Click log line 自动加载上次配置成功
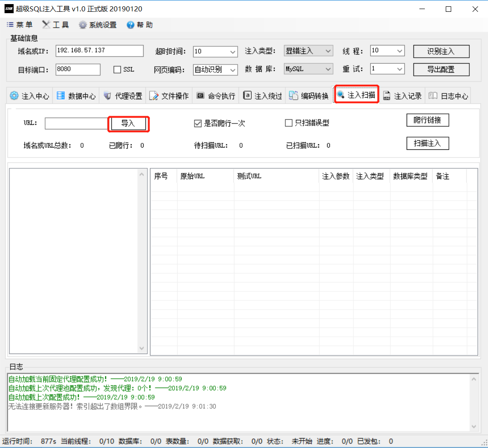Image resolution: width=488 pixels, height=448 pixels. click(x=81, y=397)
